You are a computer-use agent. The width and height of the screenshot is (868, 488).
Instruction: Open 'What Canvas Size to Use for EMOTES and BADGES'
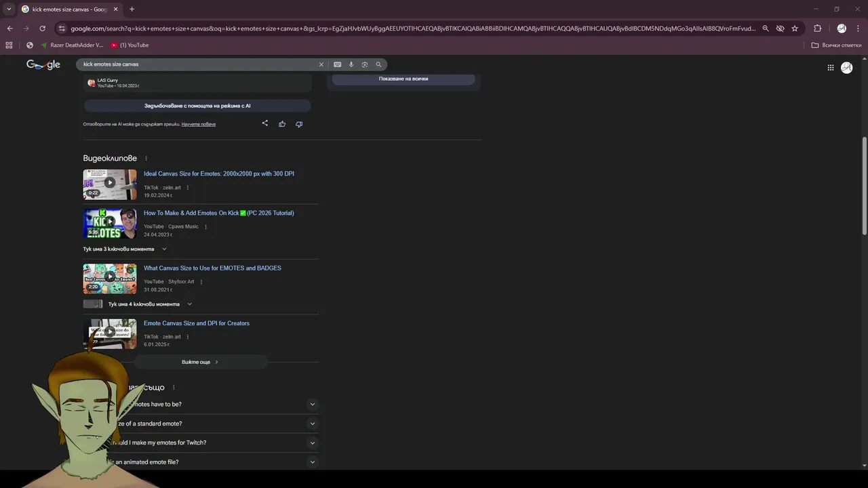tap(212, 268)
